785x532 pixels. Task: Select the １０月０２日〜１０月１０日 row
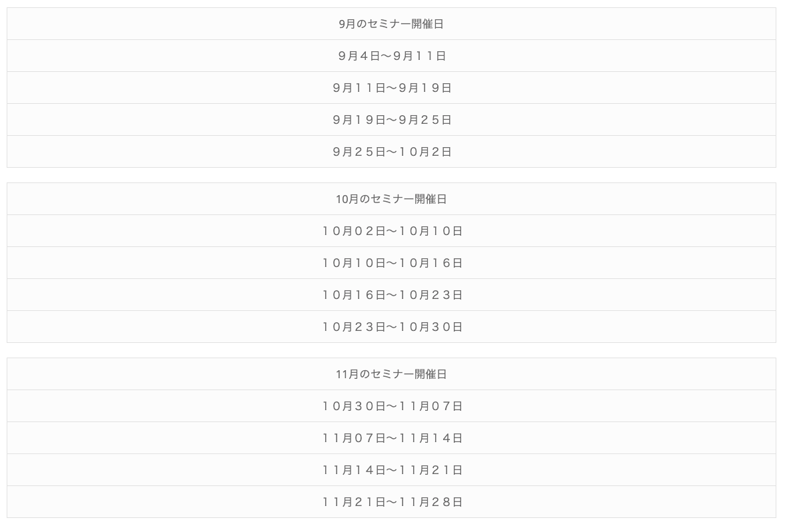click(391, 231)
